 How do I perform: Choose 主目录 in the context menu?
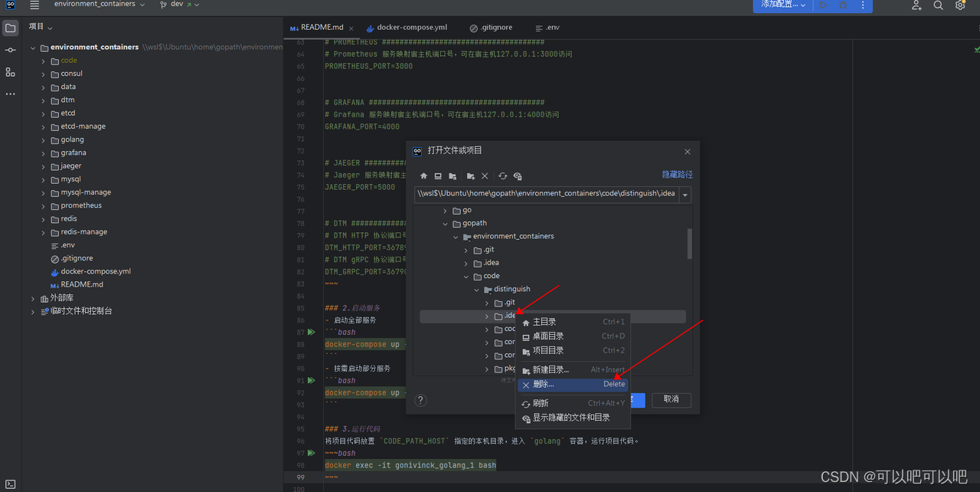coord(573,322)
